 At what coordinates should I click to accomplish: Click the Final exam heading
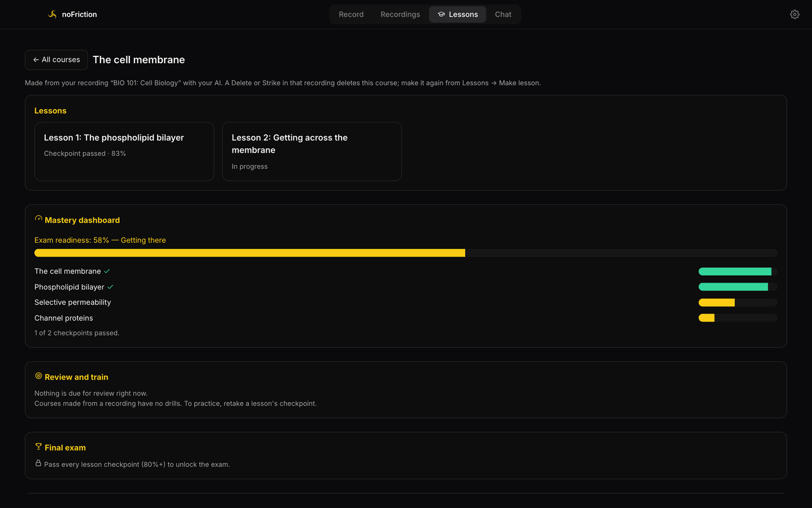(65, 448)
